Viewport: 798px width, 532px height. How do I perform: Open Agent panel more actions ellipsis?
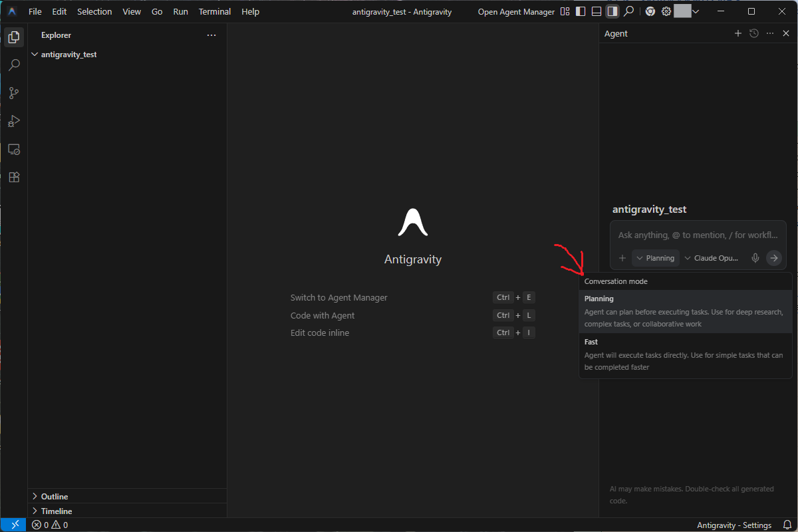tap(770, 33)
